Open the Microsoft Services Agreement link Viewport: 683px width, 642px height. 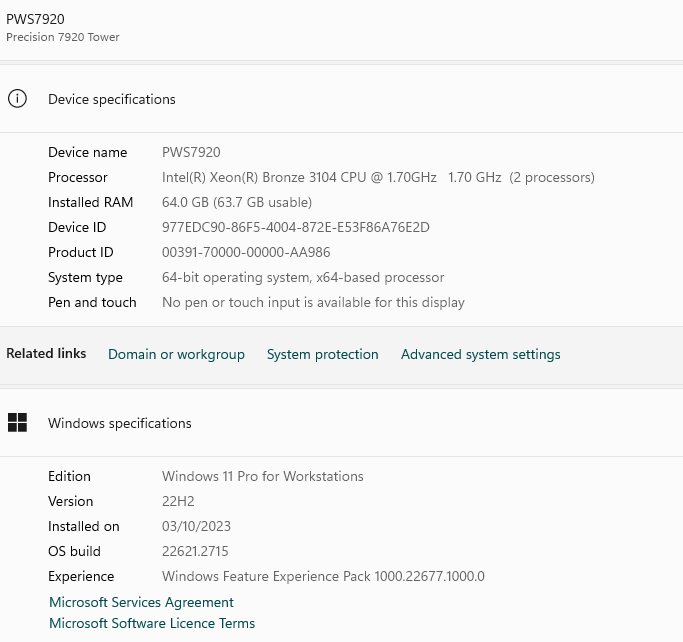click(x=141, y=602)
